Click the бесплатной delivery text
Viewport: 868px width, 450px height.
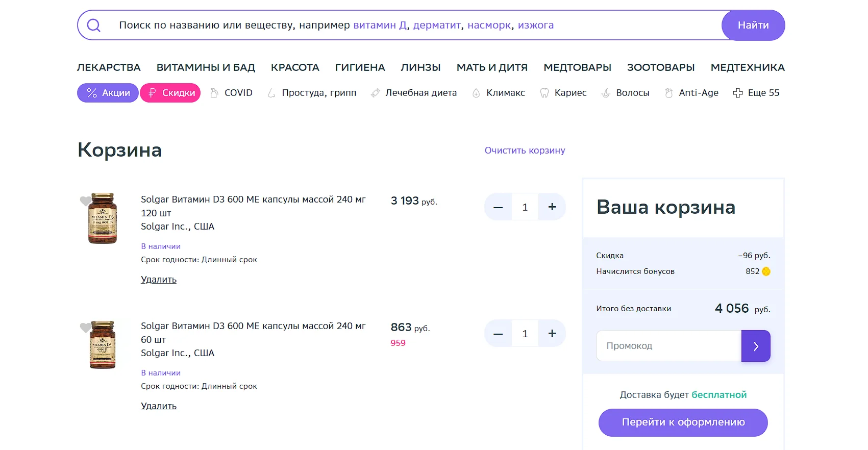[x=719, y=395]
